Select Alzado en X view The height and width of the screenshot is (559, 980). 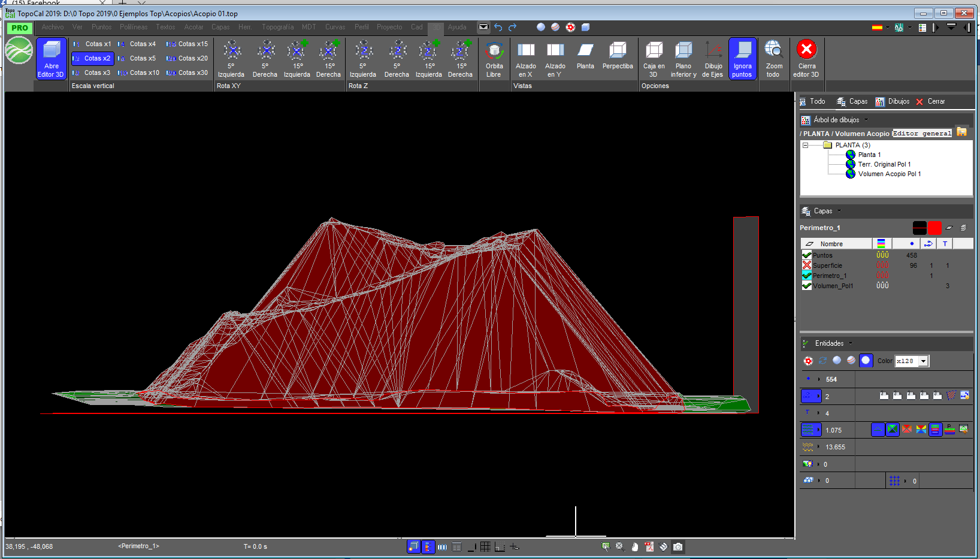click(526, 59)
